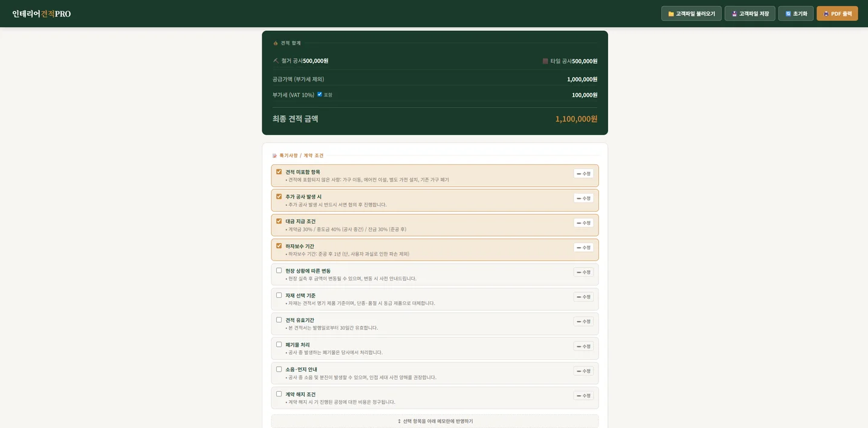Screen dimensions: 868x428
Task: Click the 철거 공사 500,000원 amount
Action: [316, 61]
